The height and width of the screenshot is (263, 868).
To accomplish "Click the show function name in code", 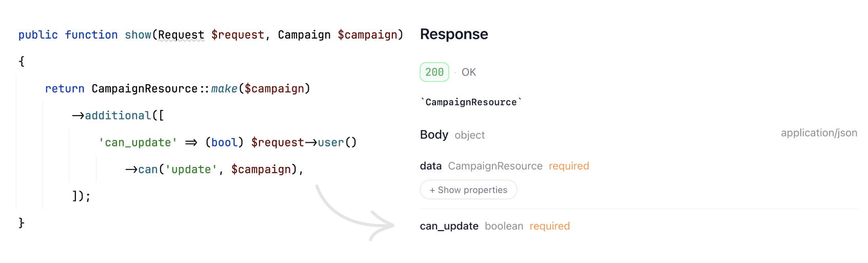I will [x=138, y=35].
